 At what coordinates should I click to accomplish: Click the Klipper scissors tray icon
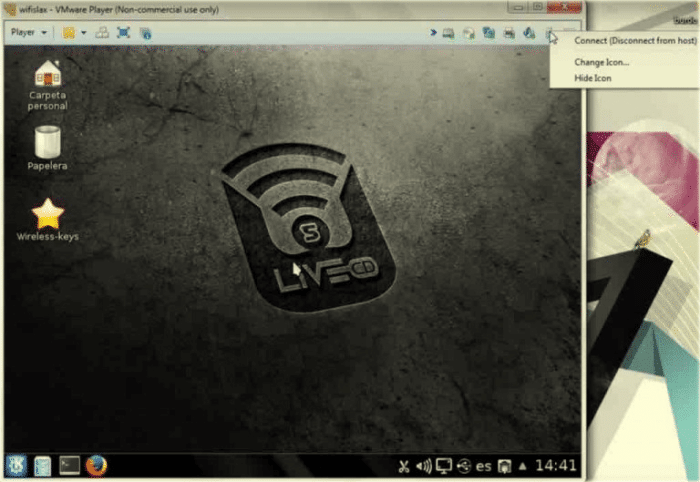pos(404,467)
